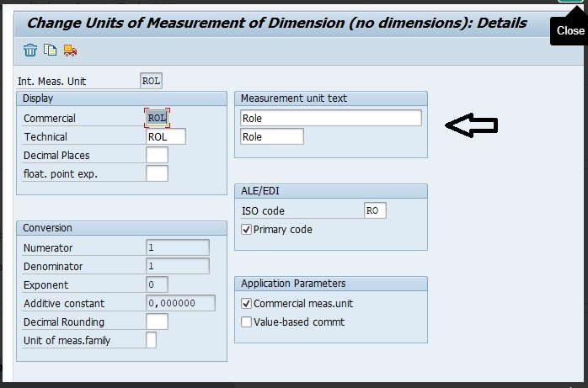This screenshot has height=388, width=588.
Task: Click the Numerator field
Action: [x=177, y=247]
